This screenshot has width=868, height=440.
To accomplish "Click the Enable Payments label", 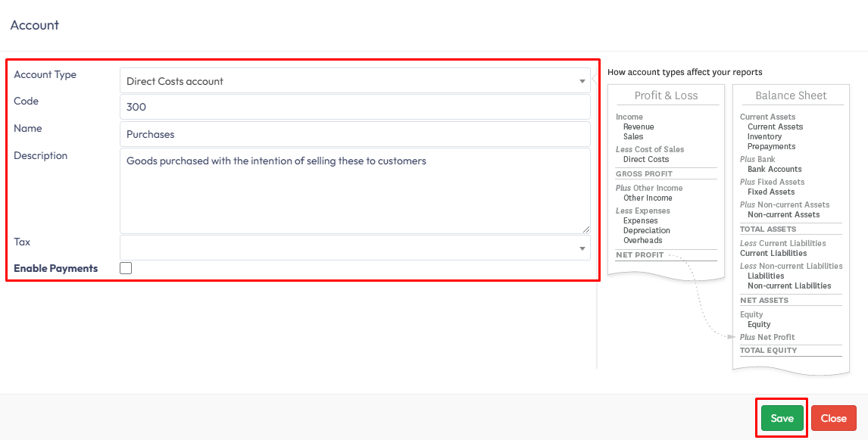I will coord(55,268).
